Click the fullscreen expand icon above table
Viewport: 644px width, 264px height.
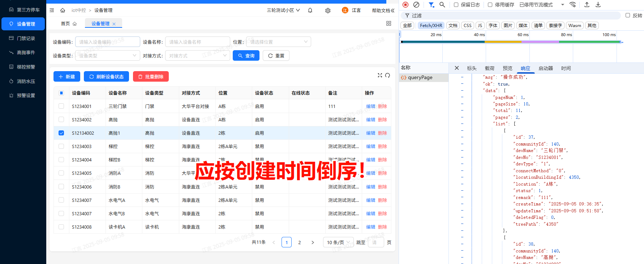(380, 75)
